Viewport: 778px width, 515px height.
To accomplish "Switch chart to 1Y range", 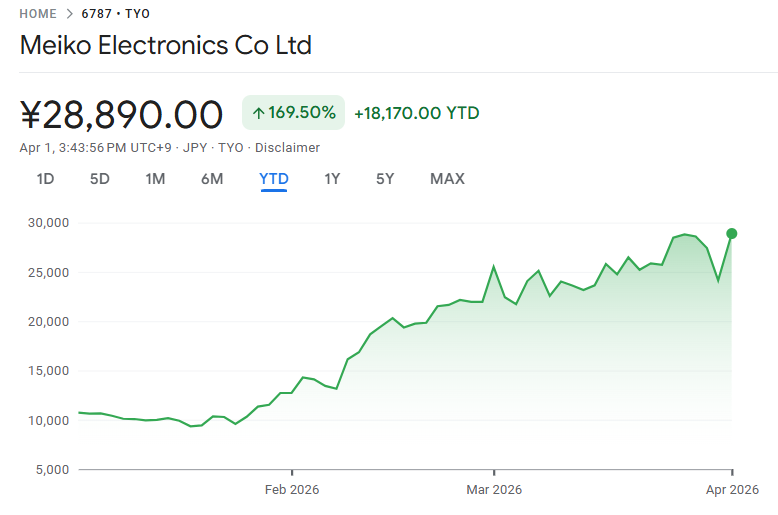I will tap(332, 179).
